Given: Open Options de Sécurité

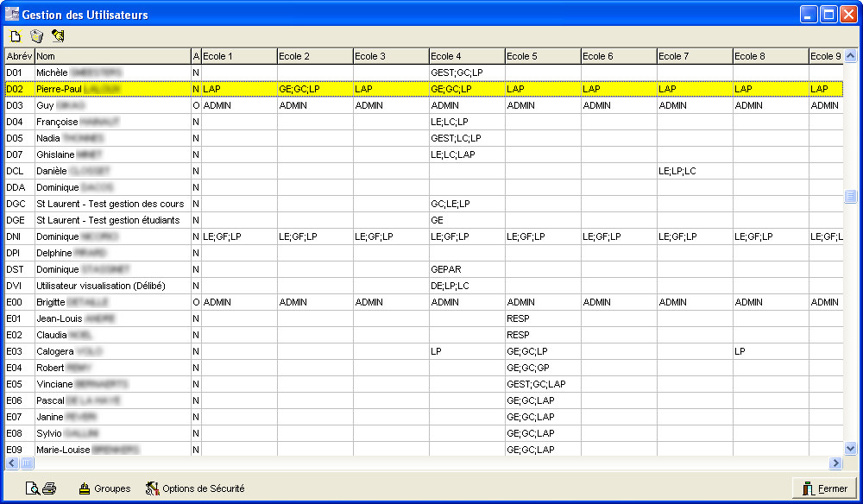Looking at the screenshot, I should [195, 488].
